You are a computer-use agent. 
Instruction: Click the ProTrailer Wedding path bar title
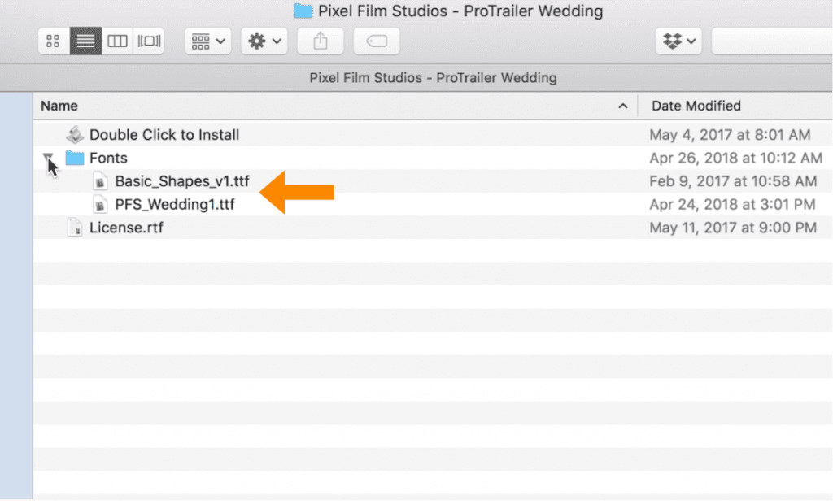433,78
